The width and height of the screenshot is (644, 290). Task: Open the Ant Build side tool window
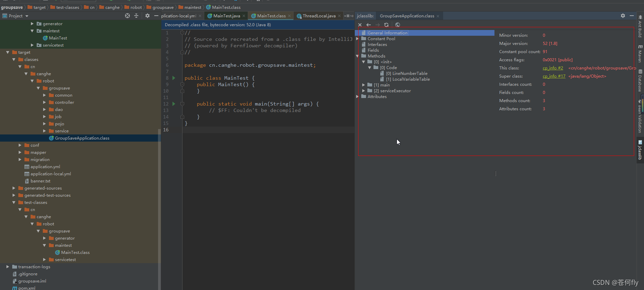[x=640, y=27]
